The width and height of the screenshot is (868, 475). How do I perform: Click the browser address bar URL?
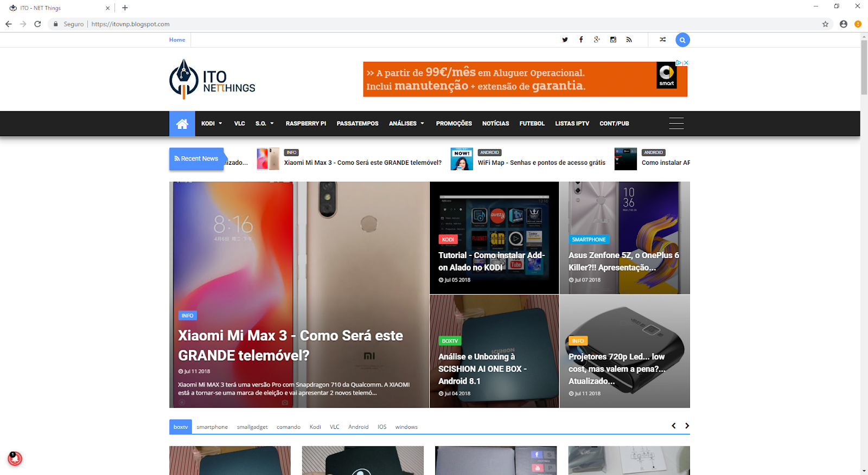(x=131, y=24)
